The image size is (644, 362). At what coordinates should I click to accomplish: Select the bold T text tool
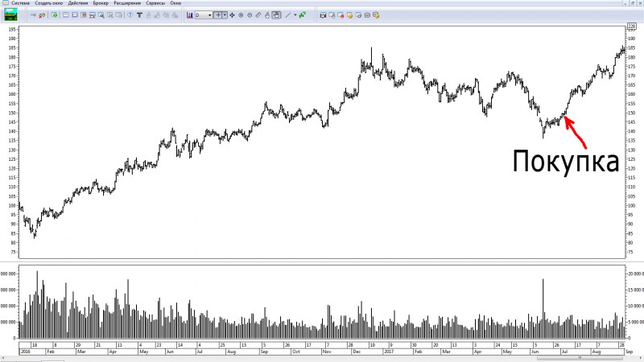point(139,15)
